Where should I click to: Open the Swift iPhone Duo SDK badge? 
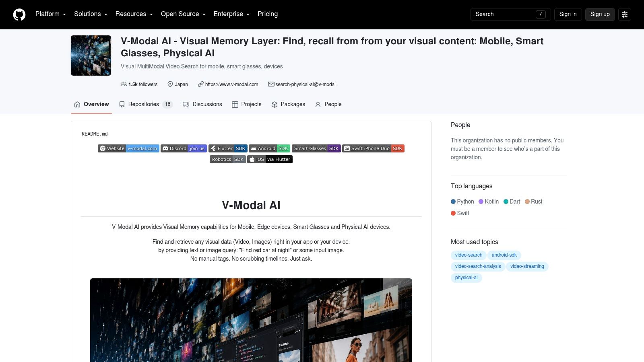pyautogui.click(x=373, y=148)
